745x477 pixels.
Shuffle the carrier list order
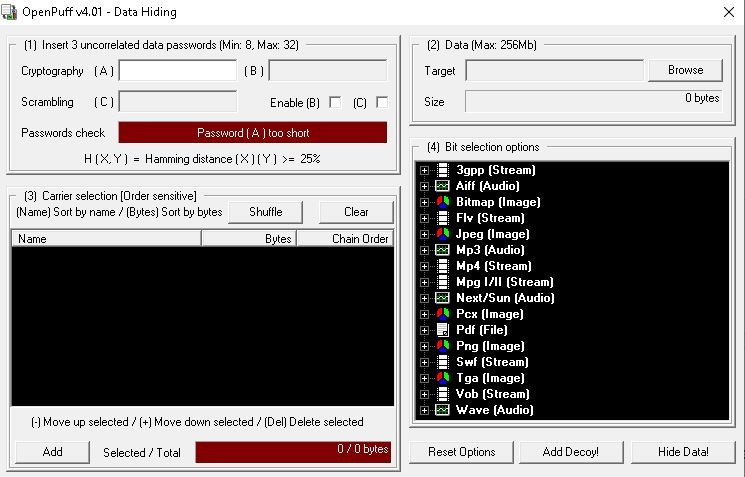[x=265, y=211]
